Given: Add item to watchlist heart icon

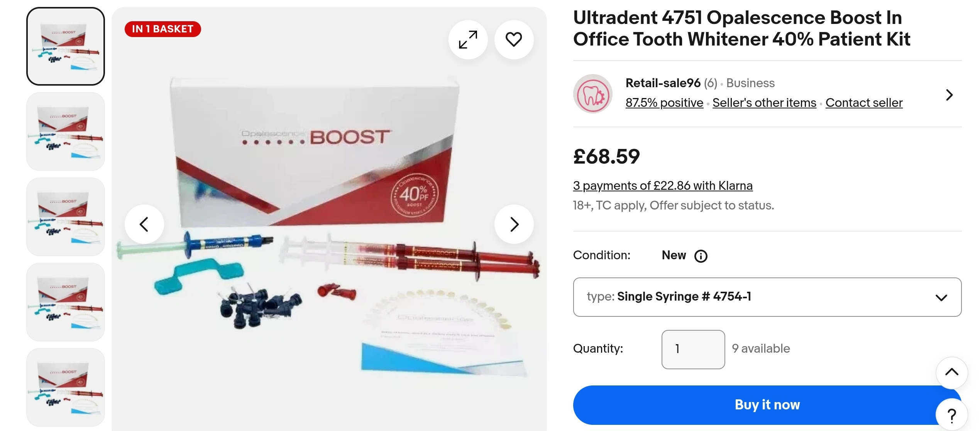Looking at the screenshot, I should coord(514,40).
